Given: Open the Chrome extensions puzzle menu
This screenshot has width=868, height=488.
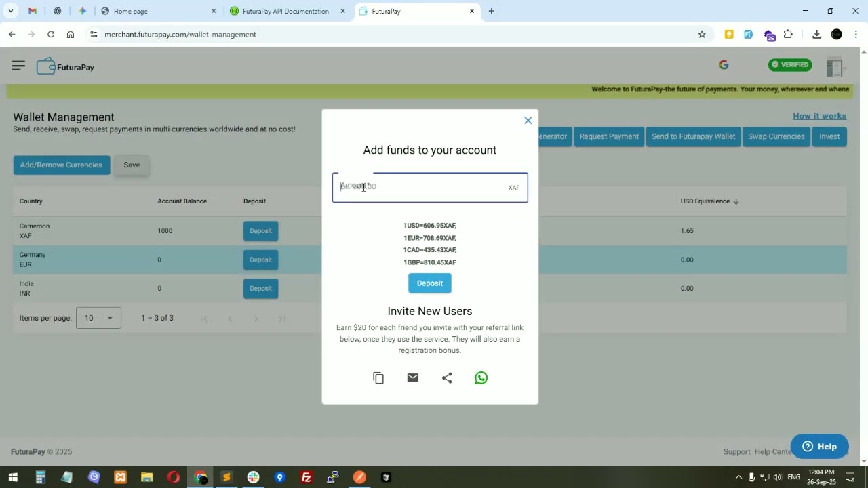Looking at the screenshot, I should pos(788,34).
